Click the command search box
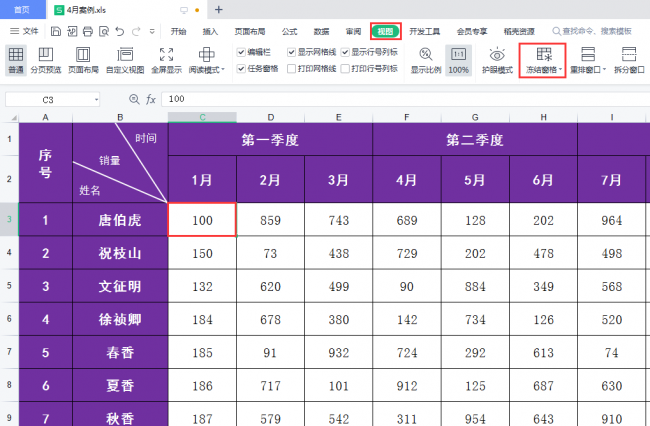 [x=593, y=31]
